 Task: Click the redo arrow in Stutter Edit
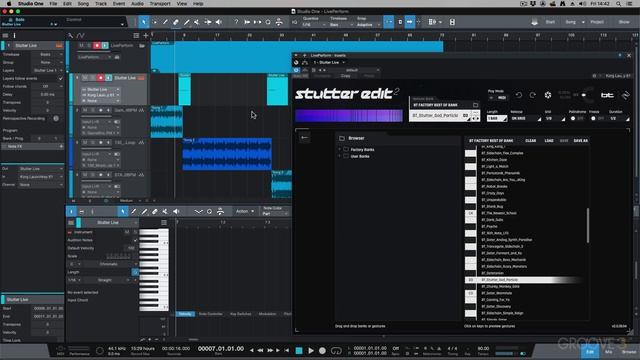point(533,95)
